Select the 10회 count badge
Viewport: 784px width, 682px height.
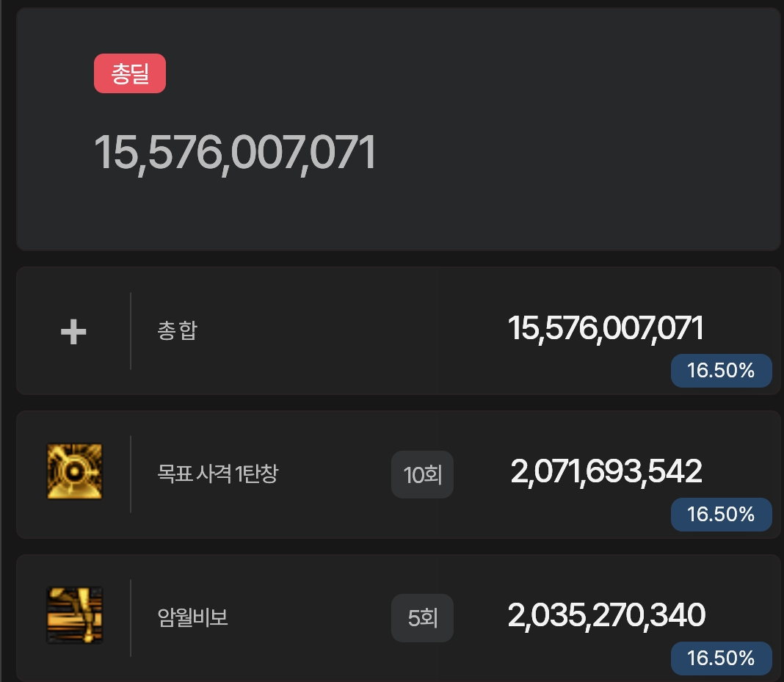click(x=423, y=474)
